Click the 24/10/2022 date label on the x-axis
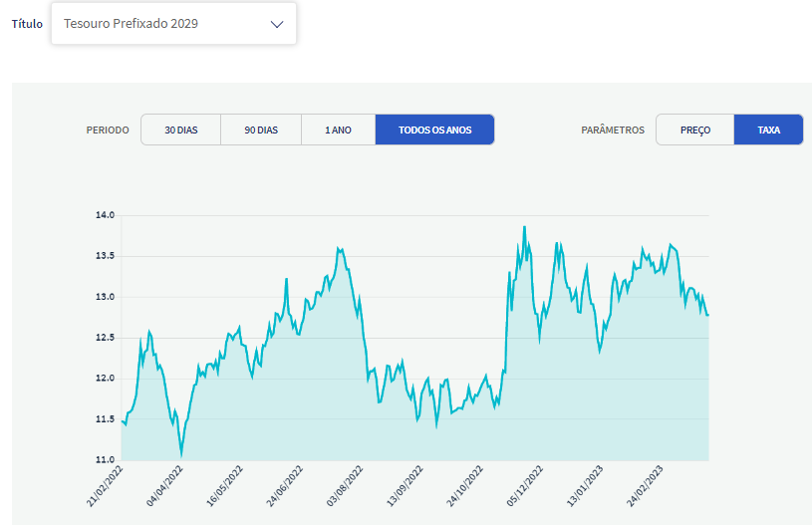The image size is (812, 525). click(465, 486)
